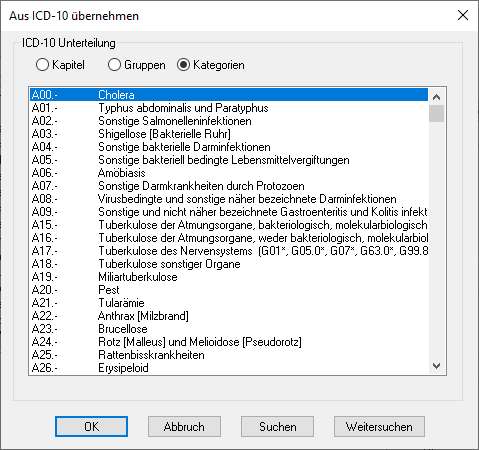
Task: Click the list scrollbar thumb
Action: [436, 113]
